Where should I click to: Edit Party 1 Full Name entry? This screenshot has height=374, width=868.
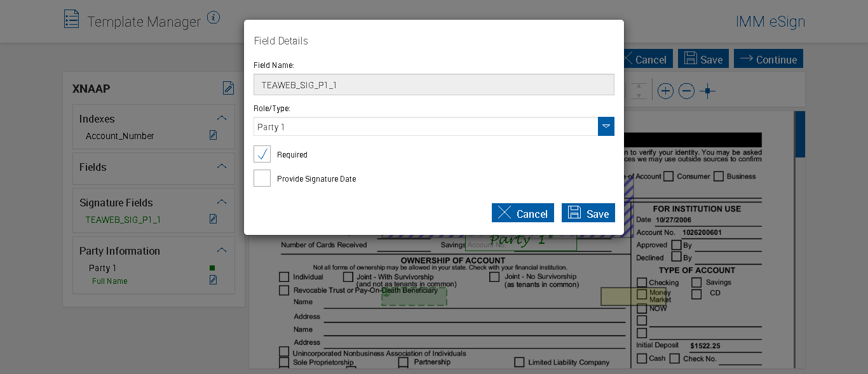pyautogui.click(x=214, y=280)
